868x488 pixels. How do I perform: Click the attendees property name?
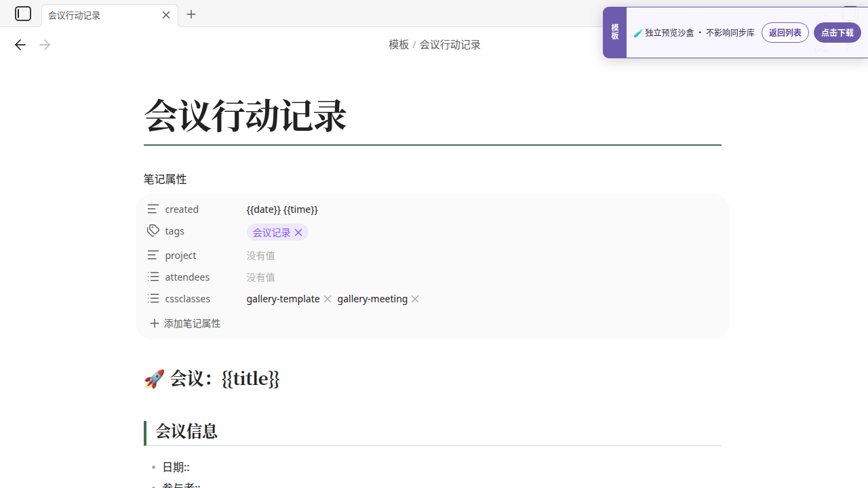pos(187,277)
